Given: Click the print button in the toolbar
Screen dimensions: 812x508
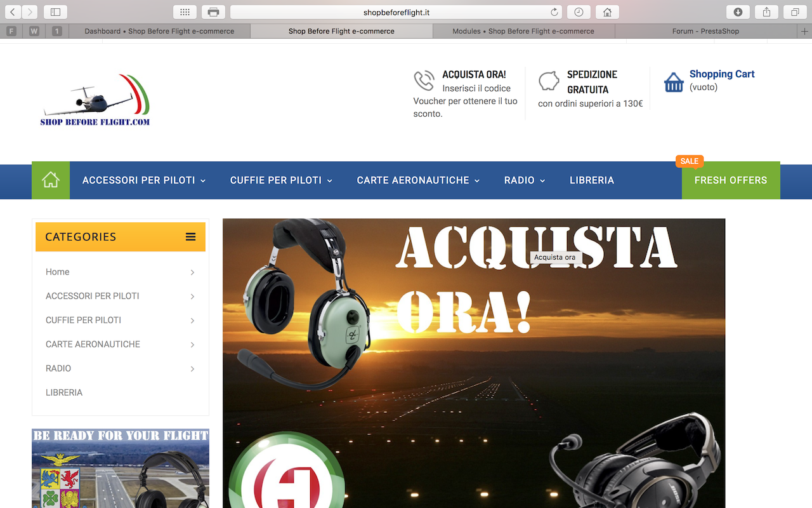Looking at the screenshot, I should (x=213, y=12).
